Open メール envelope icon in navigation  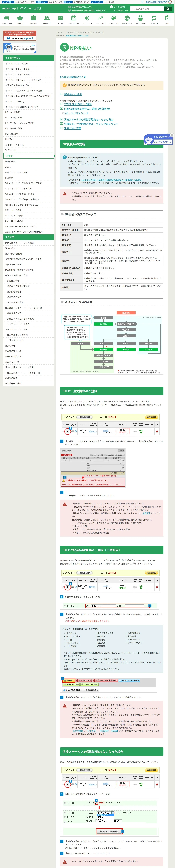tap(60, 18)
